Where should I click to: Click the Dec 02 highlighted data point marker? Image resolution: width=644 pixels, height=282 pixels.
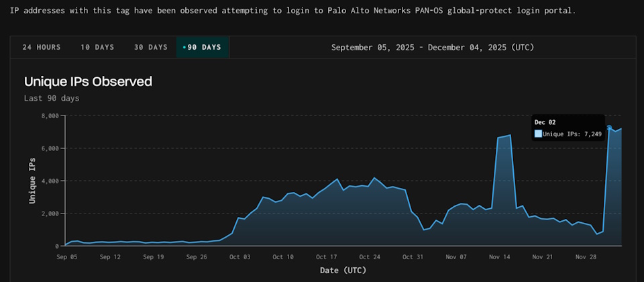pos(609,128)
